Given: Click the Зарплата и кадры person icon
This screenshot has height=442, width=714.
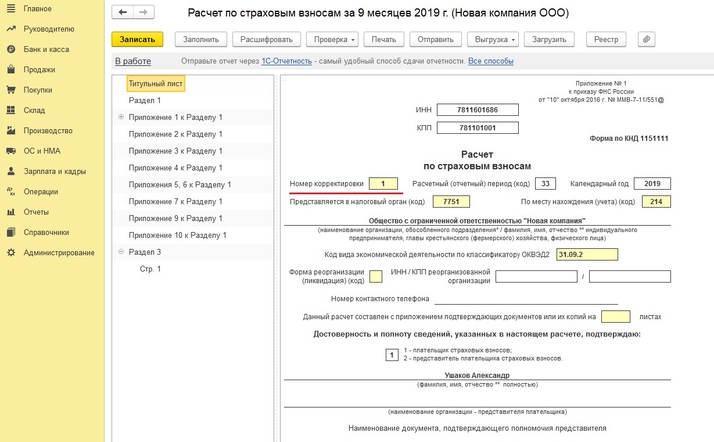Looking at the screenshot, I should (11, 171).
